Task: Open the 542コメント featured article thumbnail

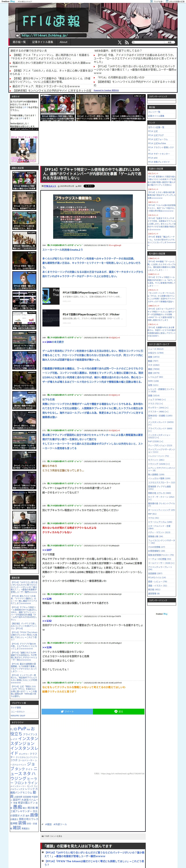Action: click(93, 108)
